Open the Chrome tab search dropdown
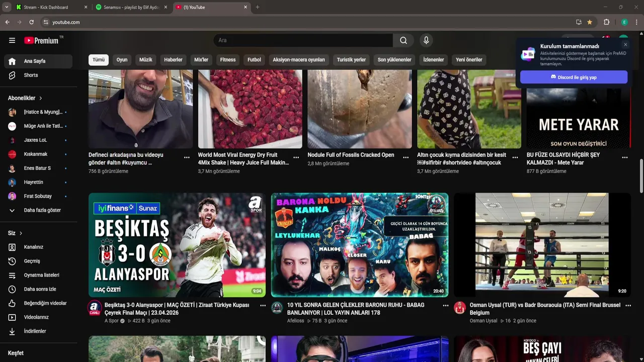The height and width of the screenshot is (362, 644). coord(7,7)
